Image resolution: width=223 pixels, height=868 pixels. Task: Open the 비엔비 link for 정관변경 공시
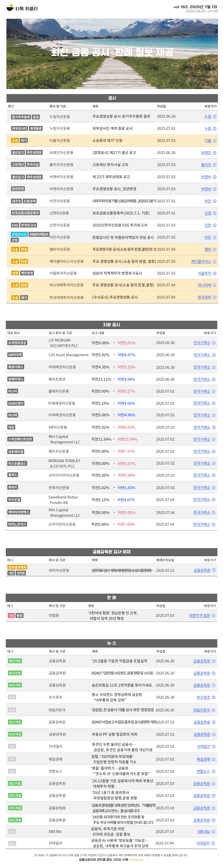click(206, 189)
